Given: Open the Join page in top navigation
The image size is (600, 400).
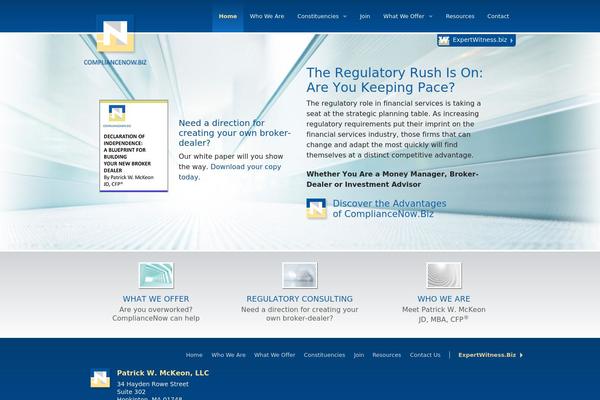Looking at the screenshot, I should tap(365, 16).
